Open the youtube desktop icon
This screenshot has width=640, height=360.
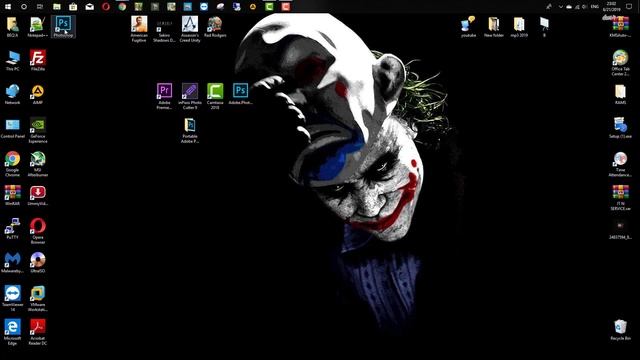[468, 27]
